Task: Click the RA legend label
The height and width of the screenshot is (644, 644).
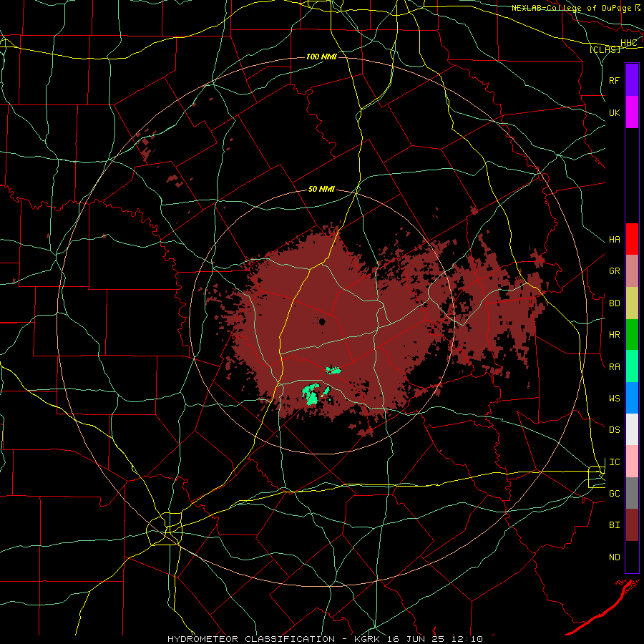Action: [x=614, y=367]
